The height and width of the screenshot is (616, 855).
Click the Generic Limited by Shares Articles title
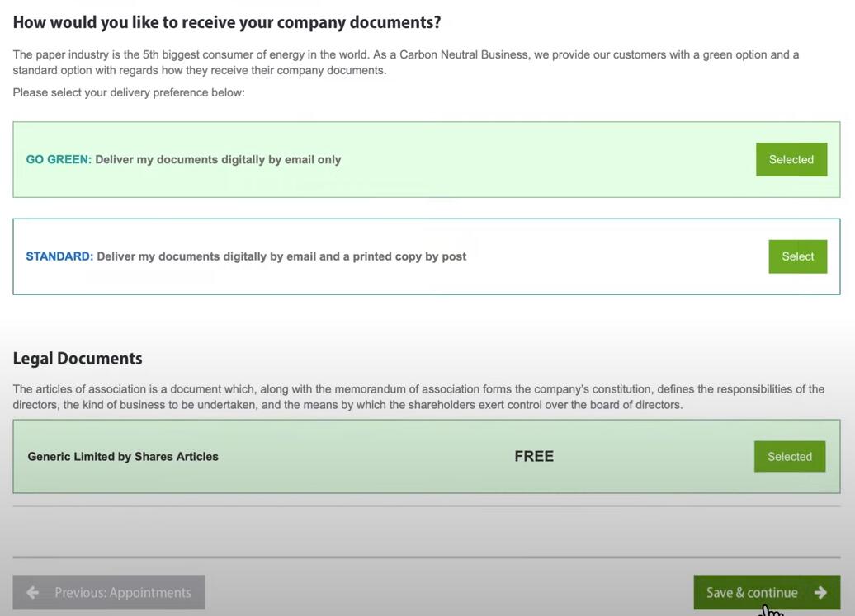(123, 457)
